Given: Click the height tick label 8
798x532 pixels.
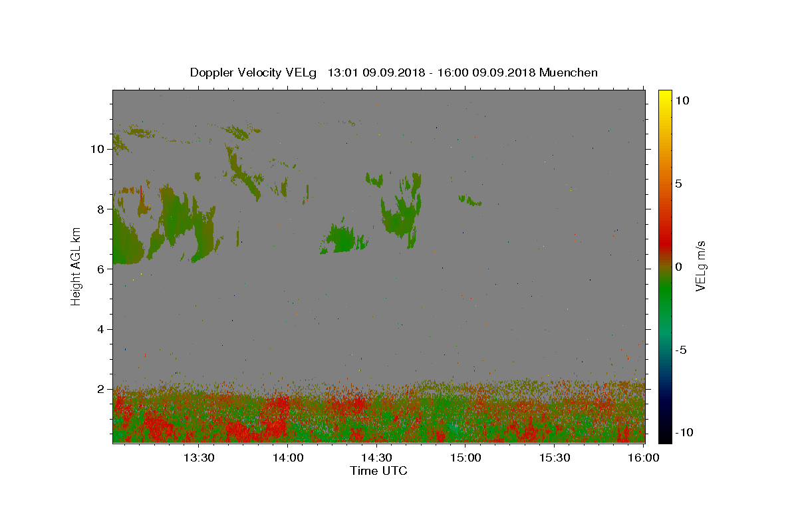Looking at the screenshot, I should (99, 209).
